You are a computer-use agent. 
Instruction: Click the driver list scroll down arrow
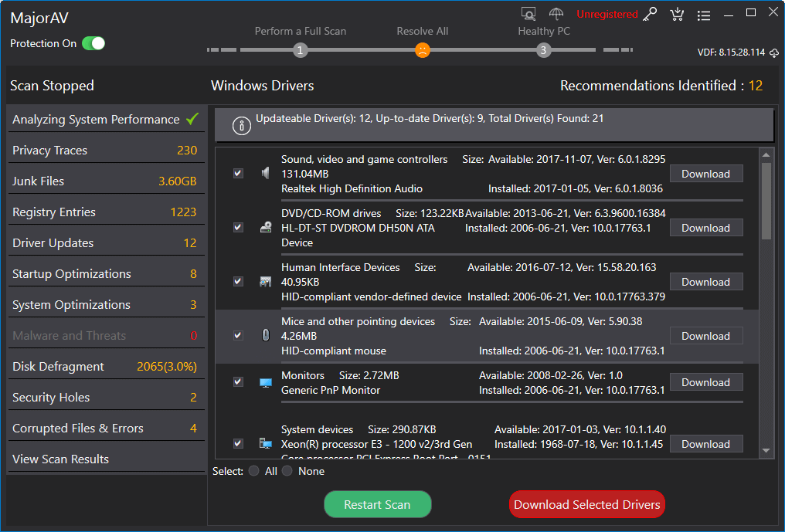[766, 450]
